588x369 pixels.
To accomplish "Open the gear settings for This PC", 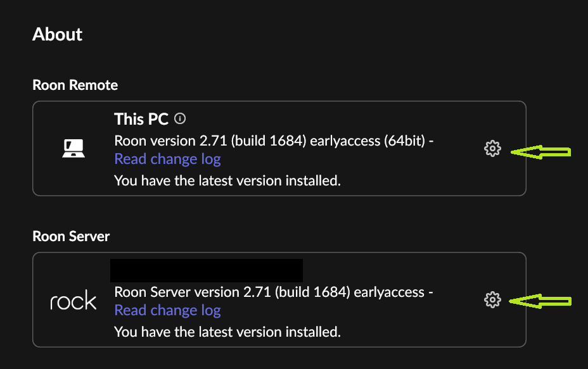I will 492,149.
